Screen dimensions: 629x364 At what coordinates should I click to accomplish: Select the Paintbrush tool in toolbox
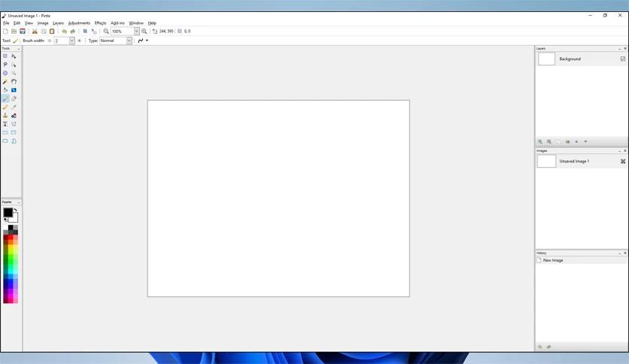[5, 99]
